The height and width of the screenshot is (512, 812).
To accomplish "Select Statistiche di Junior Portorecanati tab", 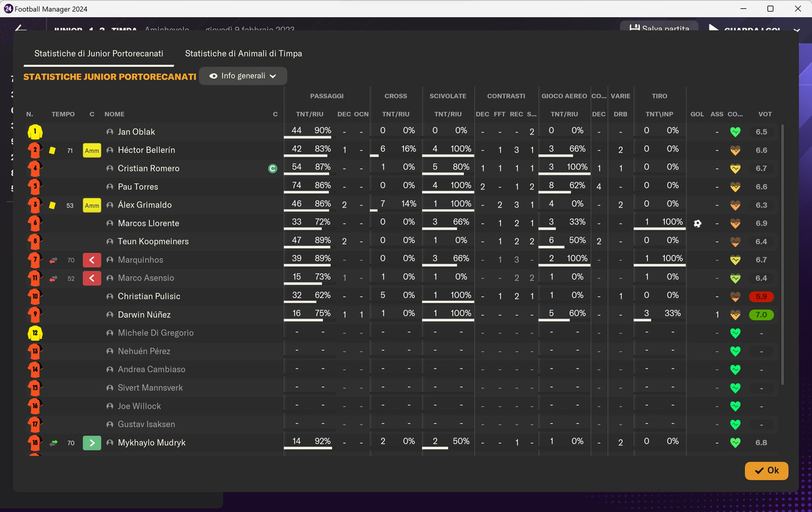I will [x=99, y=54].
